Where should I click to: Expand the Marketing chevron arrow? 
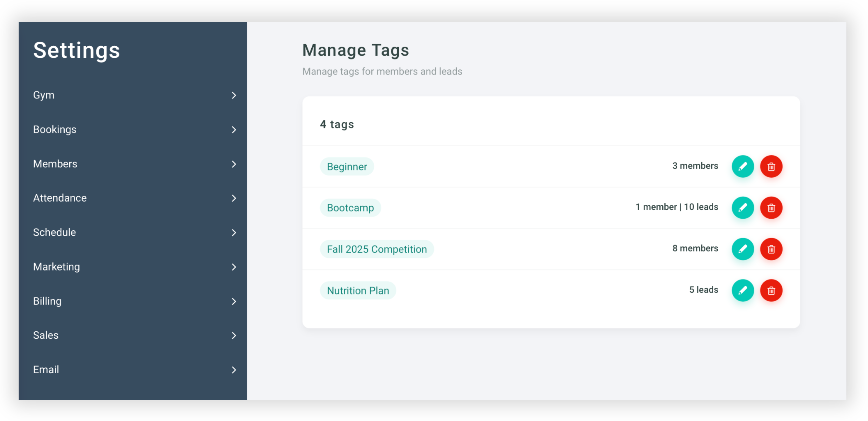[x=234, y=267]
